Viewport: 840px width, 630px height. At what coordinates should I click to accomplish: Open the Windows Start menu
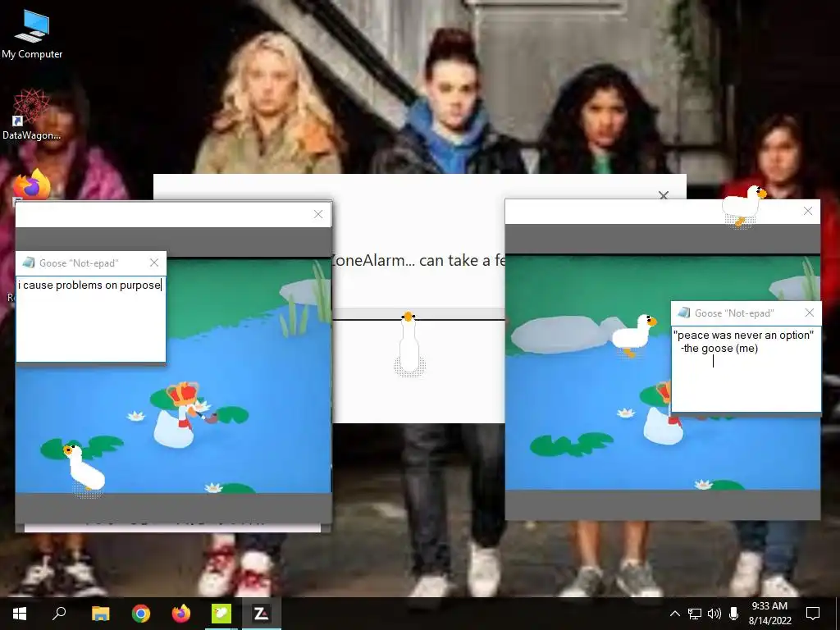point(20,614)
